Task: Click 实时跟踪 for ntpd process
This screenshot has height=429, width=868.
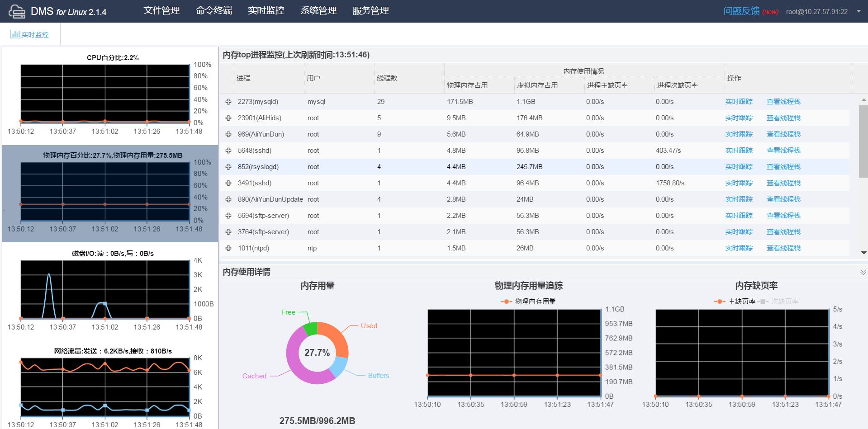Action: click(739, 248)
